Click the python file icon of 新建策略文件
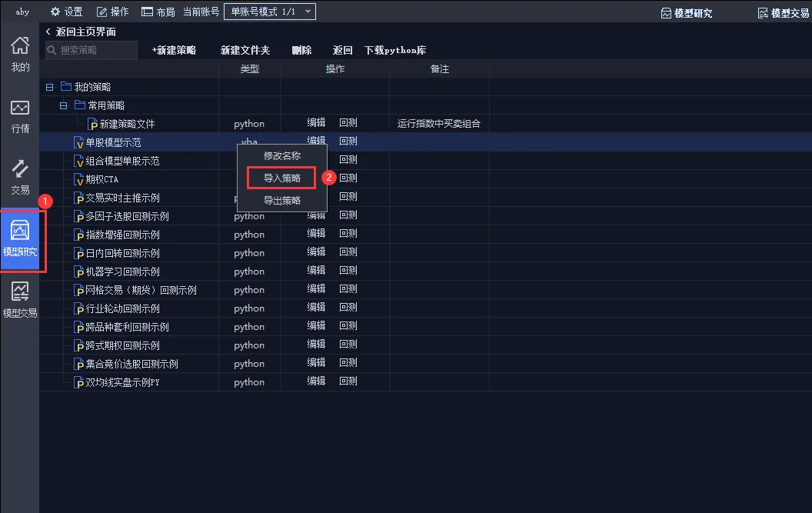Screen dimensions: 812x513 point(93,125)
